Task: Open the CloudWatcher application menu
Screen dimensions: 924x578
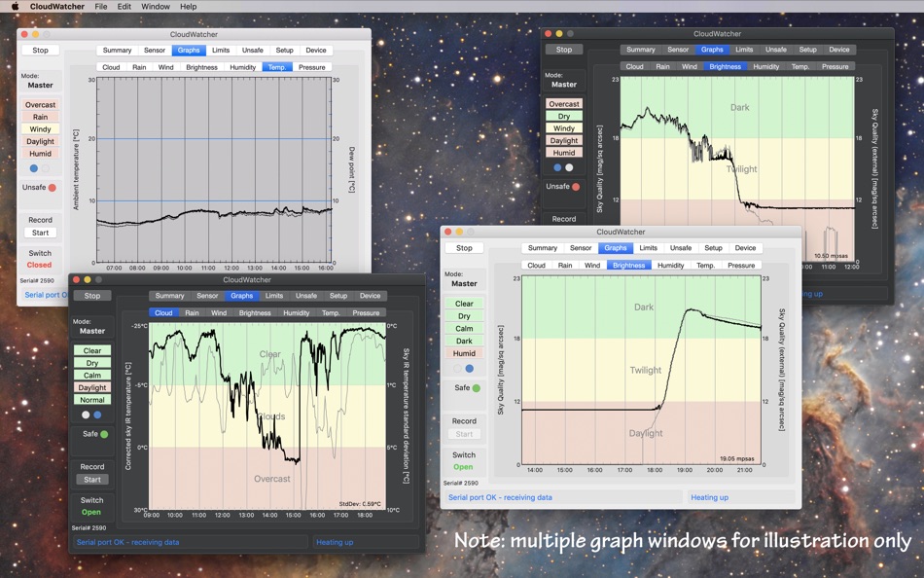Action: point(57,7)
